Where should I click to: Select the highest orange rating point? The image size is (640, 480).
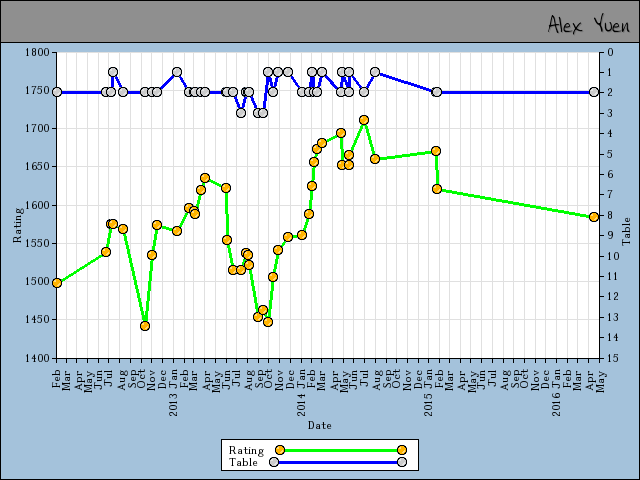tap(364, 120)
